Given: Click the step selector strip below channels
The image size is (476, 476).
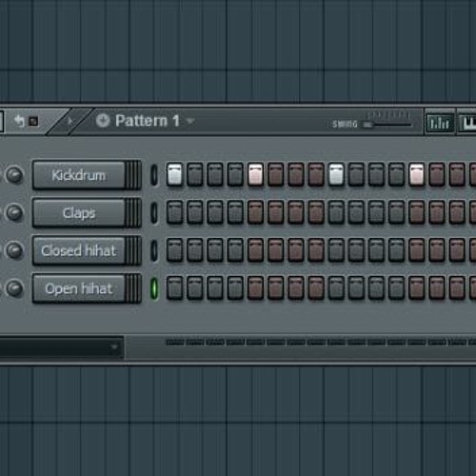Looking at the screenshot, I should [x=321, y=342].
